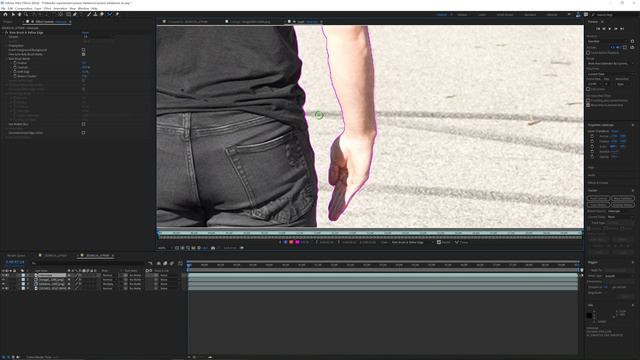Image resolution: width=640 pixels, height=360 pixels.
Task: Select the Hand tool
Action: coord(19,14)
